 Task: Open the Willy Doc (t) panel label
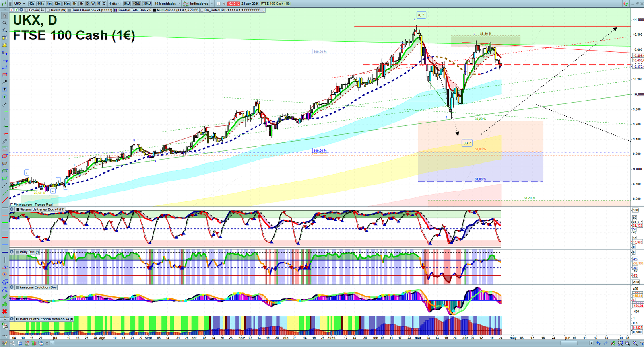[29, 252]
